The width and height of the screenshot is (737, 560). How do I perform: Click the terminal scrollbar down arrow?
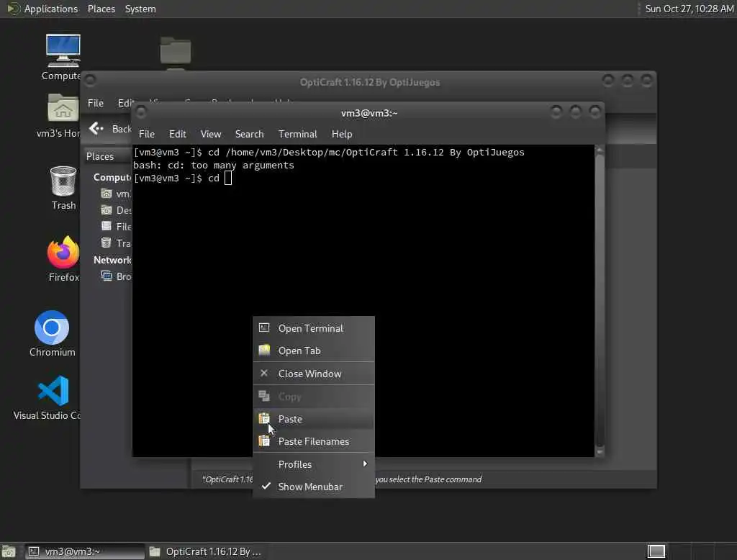coord(600,452)
